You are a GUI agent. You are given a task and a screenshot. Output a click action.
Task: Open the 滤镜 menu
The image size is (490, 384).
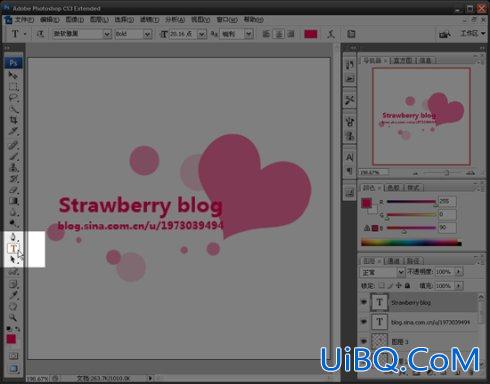point(149,20)
